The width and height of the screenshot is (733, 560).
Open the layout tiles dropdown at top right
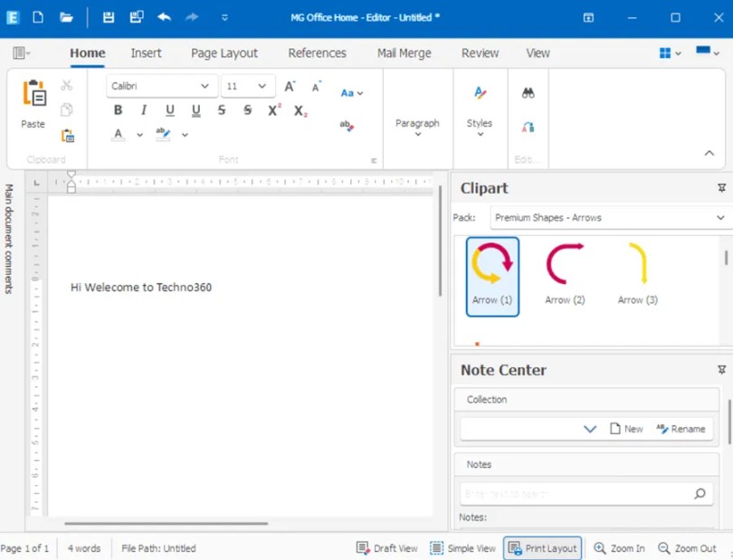(x=670, y=52)
